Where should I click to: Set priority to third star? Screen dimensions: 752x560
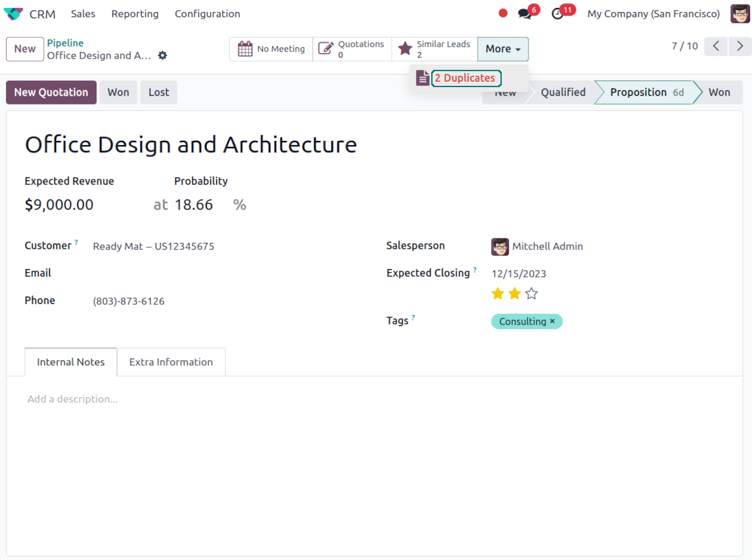[x=531, y=294]
